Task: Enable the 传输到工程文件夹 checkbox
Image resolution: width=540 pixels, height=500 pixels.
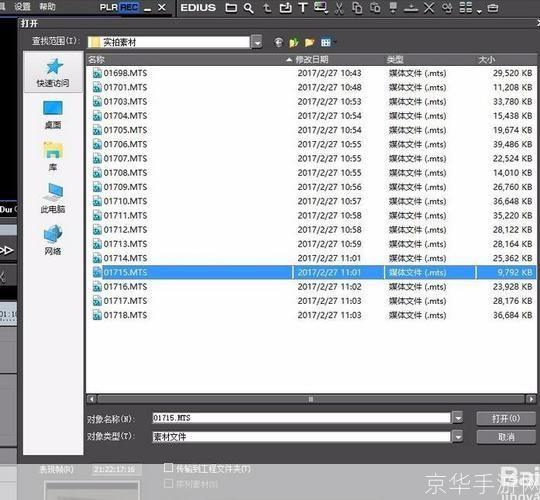Action: click(x=168, y=468)
